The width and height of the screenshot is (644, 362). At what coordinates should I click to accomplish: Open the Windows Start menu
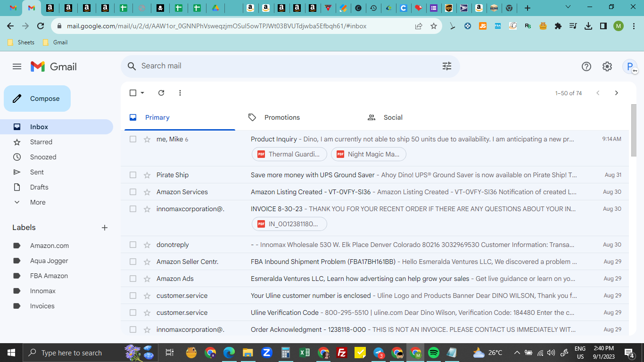[11, 353]
